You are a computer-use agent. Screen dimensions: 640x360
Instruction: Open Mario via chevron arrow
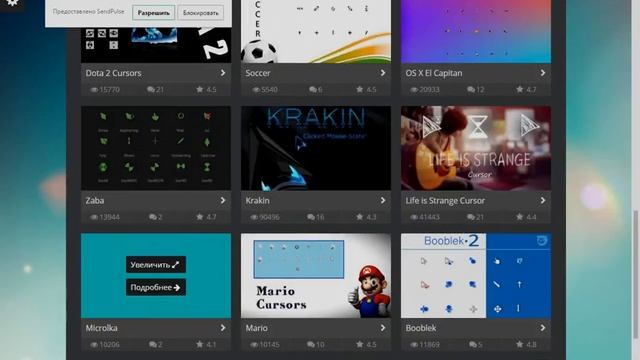(383, 328)
